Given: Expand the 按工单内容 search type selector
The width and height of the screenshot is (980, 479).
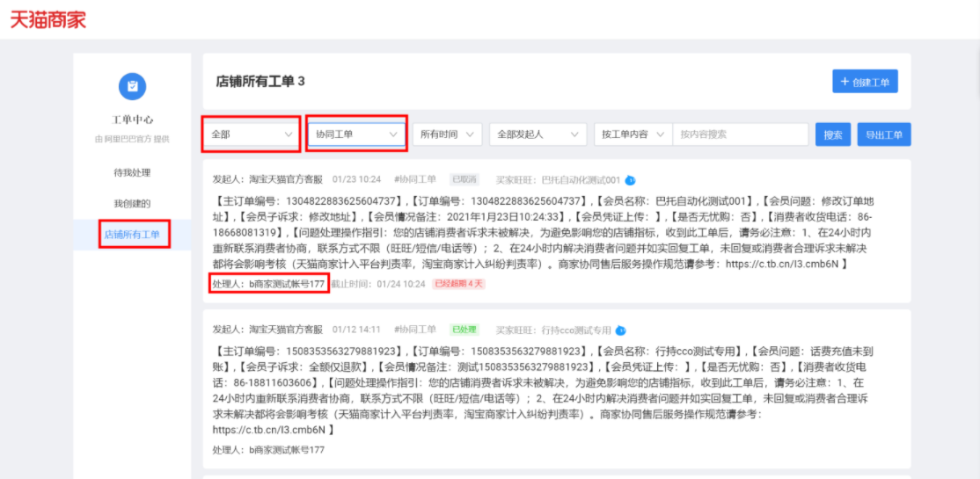Looking at the screenshot, I should [x=633, y=134].
